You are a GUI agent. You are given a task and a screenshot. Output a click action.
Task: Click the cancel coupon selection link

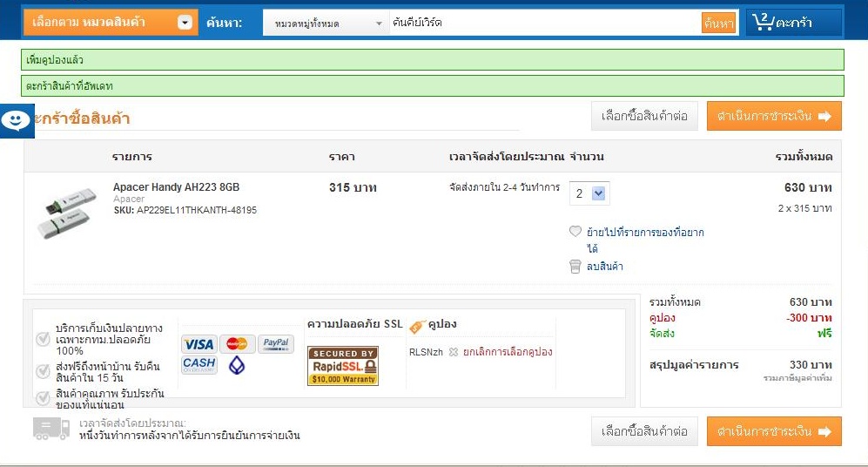coord(508,352)
